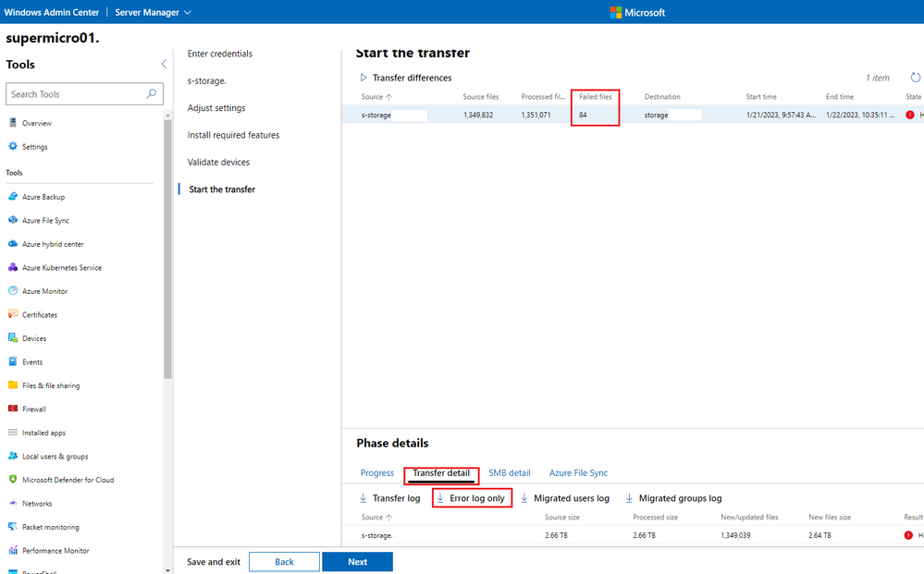This screenshot has height=574, width=924.
Task: Open the Azure Kubernetes Service icon
Action: (x=13, y=267)
